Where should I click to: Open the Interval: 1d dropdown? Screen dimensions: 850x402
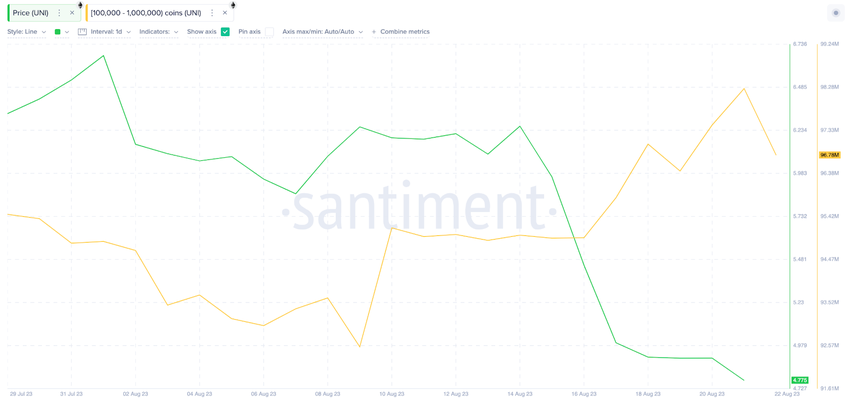click(111, 32)
